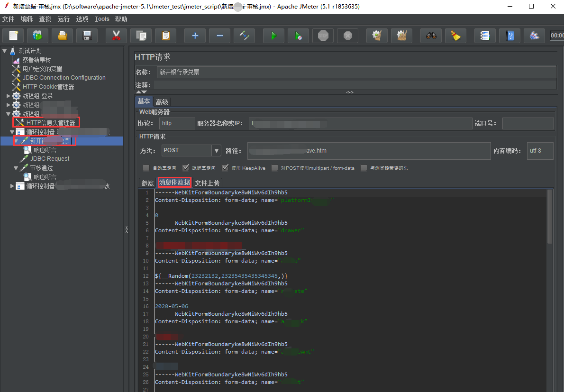The width and height of the screenshot is (564, 392).
Task: Select 察看结果树 in the tree
Action: tap(36, 60)
